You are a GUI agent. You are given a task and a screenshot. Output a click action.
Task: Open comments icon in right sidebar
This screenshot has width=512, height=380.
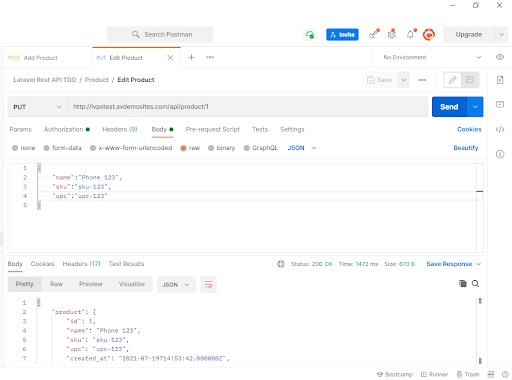point(500,105)
